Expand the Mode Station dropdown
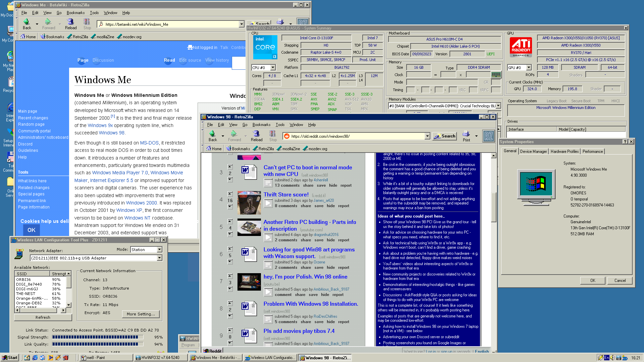Screen dimensions: 644x362 tap(160, 249)
